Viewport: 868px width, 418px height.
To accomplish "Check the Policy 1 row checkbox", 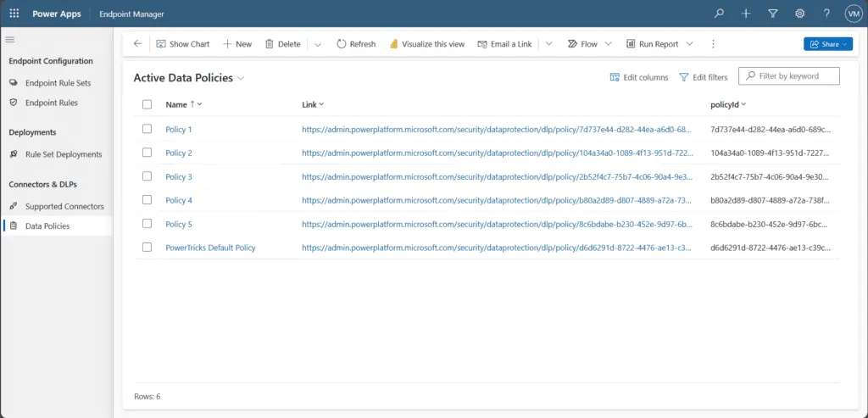I will tap(147, 128).
